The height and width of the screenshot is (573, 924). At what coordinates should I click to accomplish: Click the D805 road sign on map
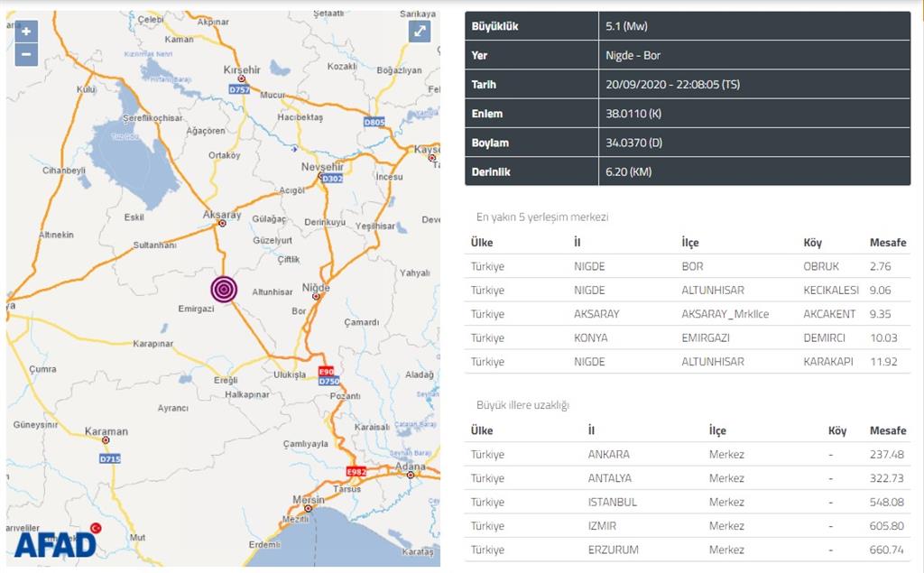click(x=374, y=122)
